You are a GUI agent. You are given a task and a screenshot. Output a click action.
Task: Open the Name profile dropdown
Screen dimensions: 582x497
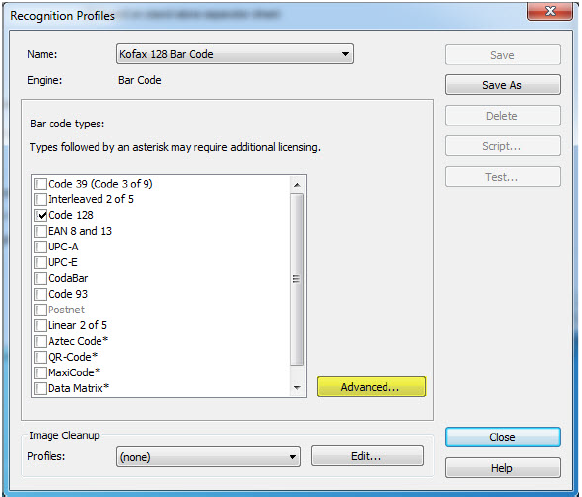coord(235,54)
